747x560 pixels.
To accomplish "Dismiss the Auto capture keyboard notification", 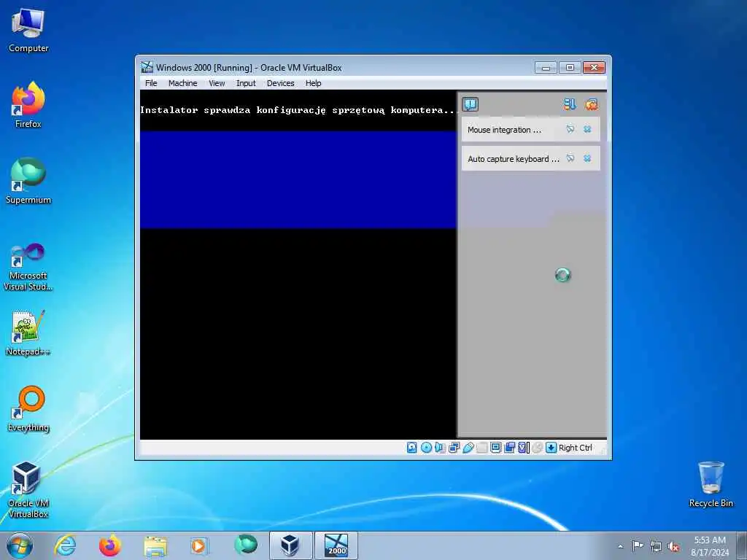I will (587, 158).
